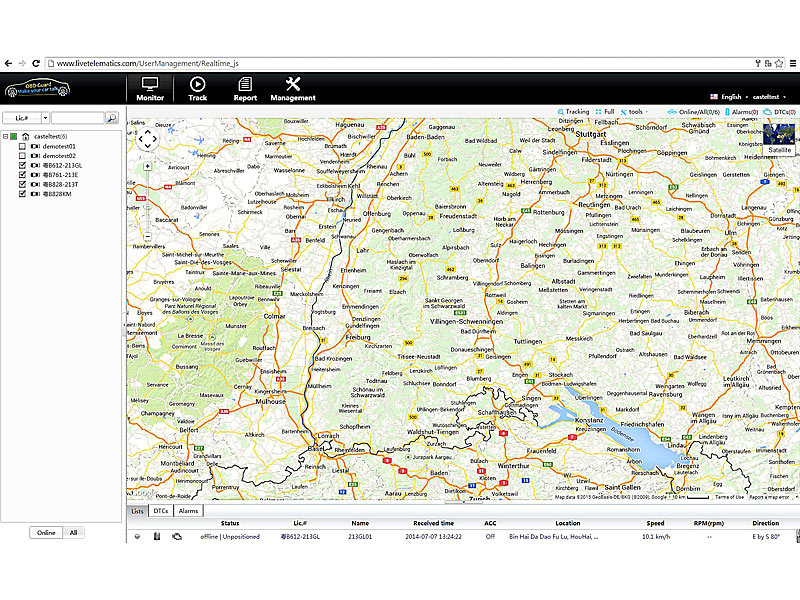Click the browser back arrow
This screenshot has width=800, height=600.
tap(8, 63)
